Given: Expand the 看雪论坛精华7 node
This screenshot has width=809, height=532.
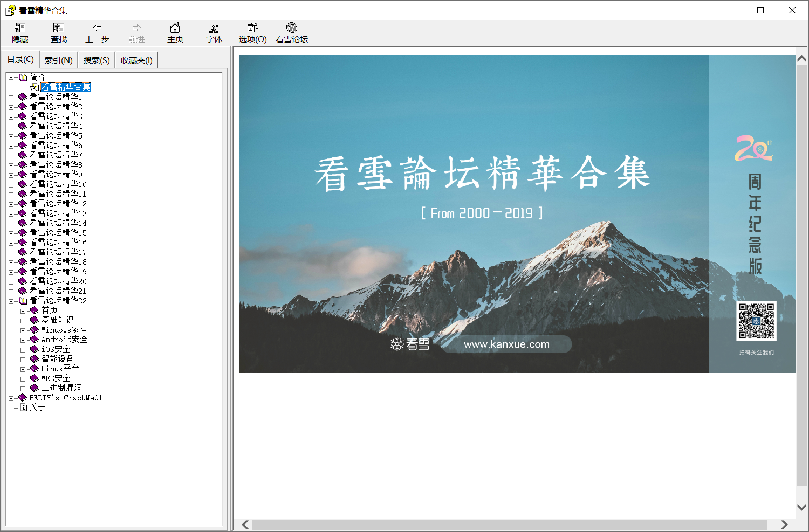Looking at the screenshot, I should tap(11, 156).
